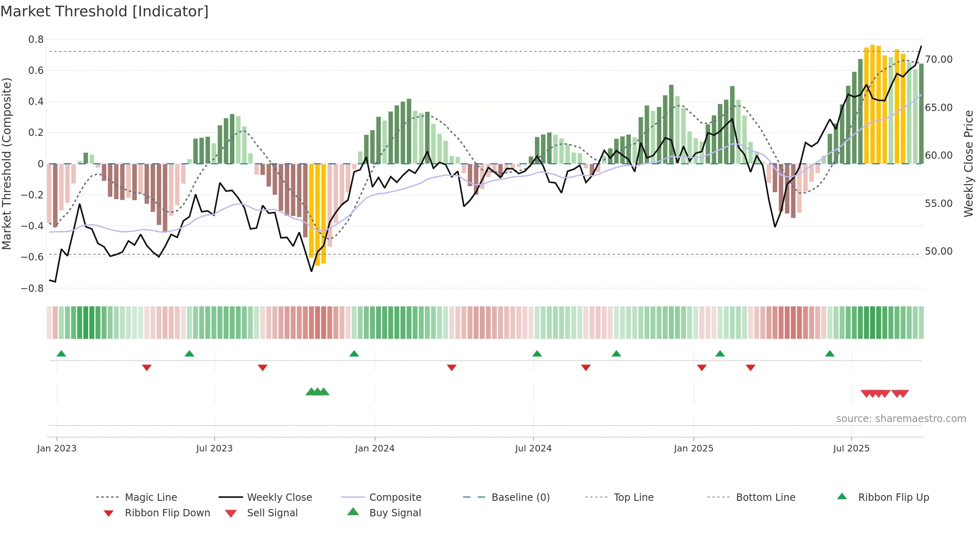Click the ribbon flip down marker around Sep 2024
The width and height of the screenshot is (980, 551).
coord(586,368)
